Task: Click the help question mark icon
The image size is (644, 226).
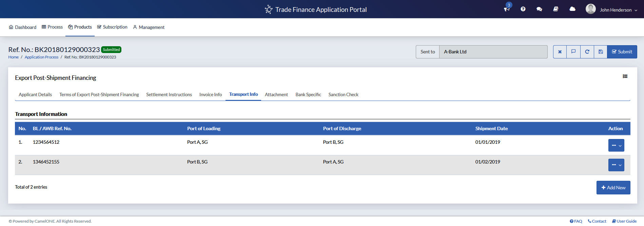Action: tap(523, 9)
